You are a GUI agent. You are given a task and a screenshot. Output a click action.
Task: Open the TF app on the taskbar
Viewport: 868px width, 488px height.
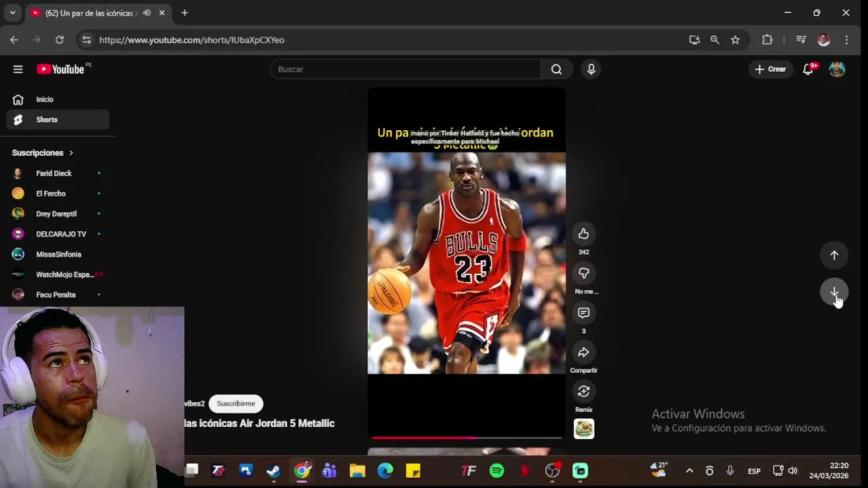[469, 471]
